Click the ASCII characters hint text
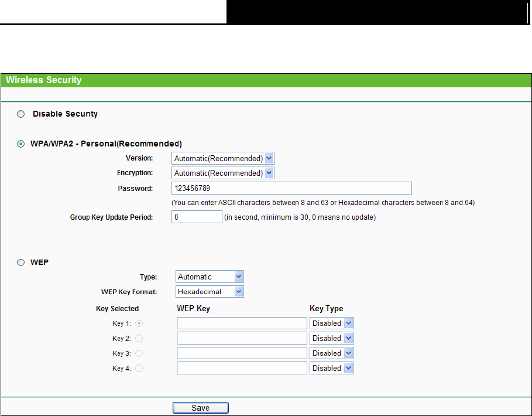The width and height of the screenshot is (532, 416). click(x=323, y=203)
